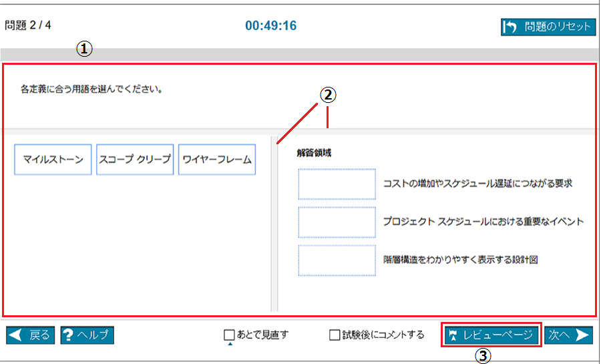The width and height of the screenshot is (601, 364).
Task: Click the small triangle marker below あとで見直す
Action: click(229, 345)
